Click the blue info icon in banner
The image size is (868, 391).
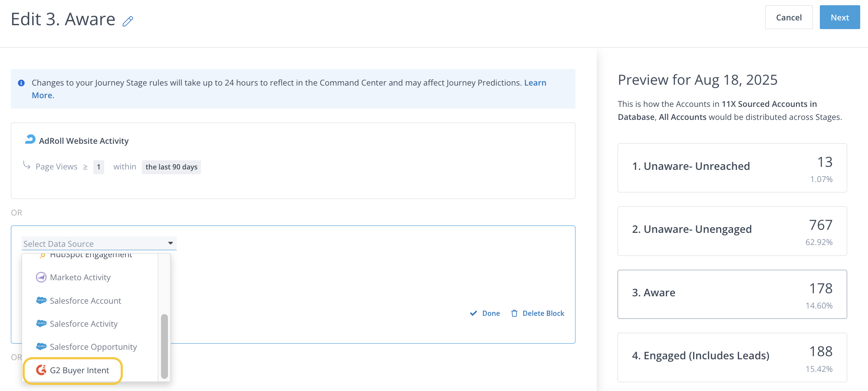(x=21, y=83)
